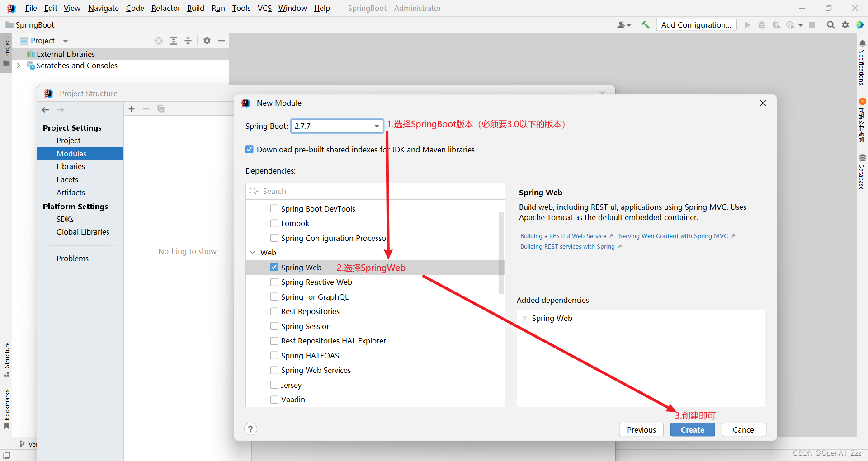Click the dependencies Search field
The image size is (868, 461).
pos(375,191)
